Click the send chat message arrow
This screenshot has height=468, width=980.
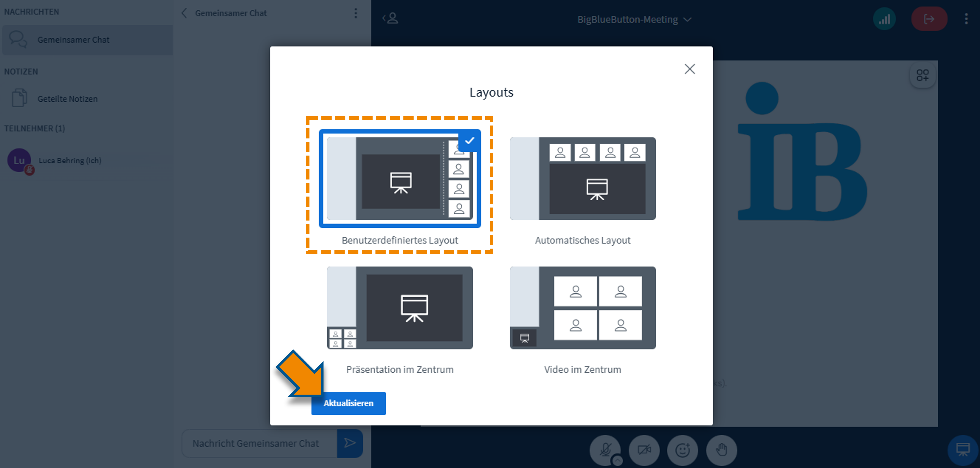coord(350,443)
